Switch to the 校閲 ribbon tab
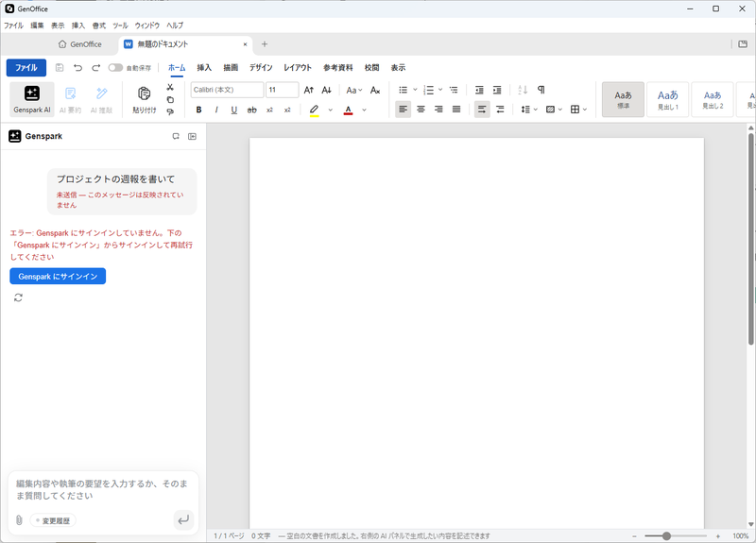 371,67
